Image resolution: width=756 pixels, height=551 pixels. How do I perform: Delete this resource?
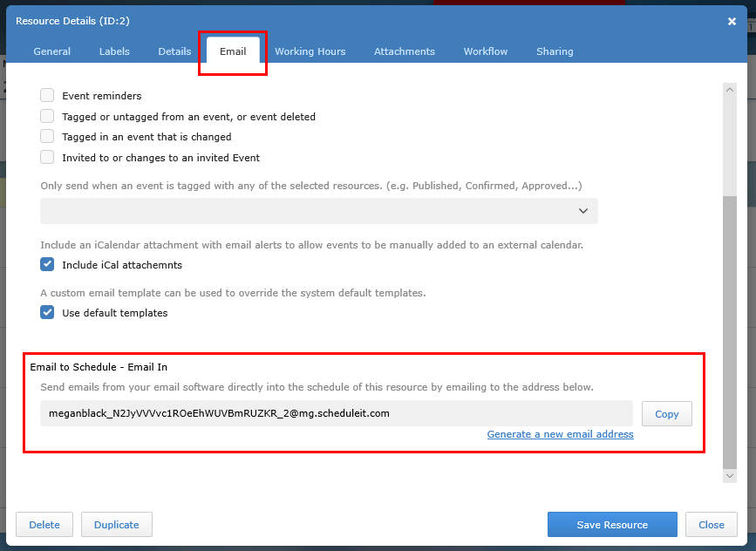44,525
